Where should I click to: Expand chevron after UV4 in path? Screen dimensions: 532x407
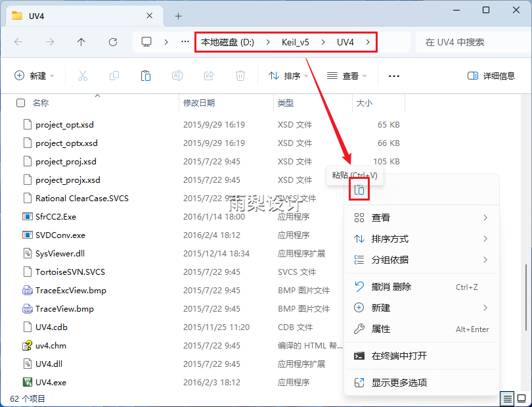(368, 42)
